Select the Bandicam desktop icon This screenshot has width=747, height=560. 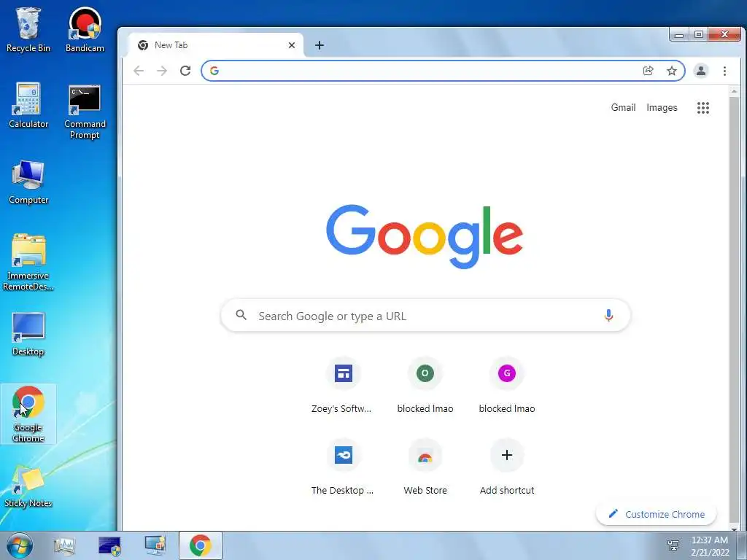(x=85, y=30)
